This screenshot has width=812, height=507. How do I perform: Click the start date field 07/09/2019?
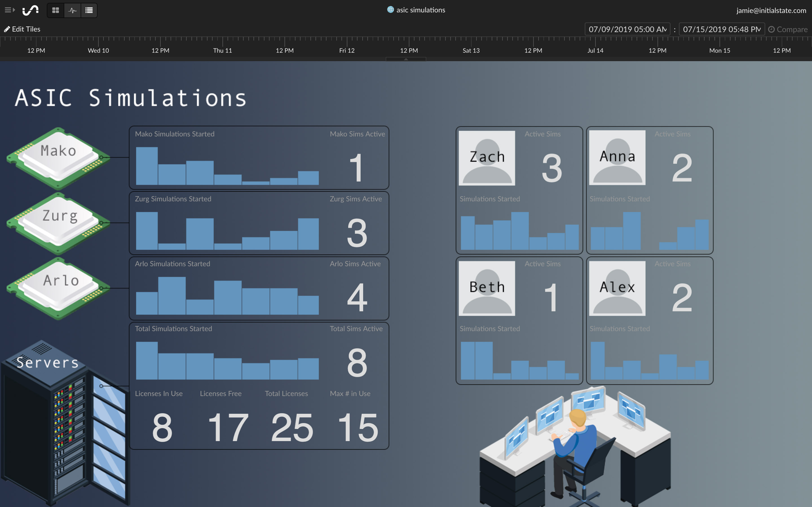pyautogui.click(x=627, y=29)
